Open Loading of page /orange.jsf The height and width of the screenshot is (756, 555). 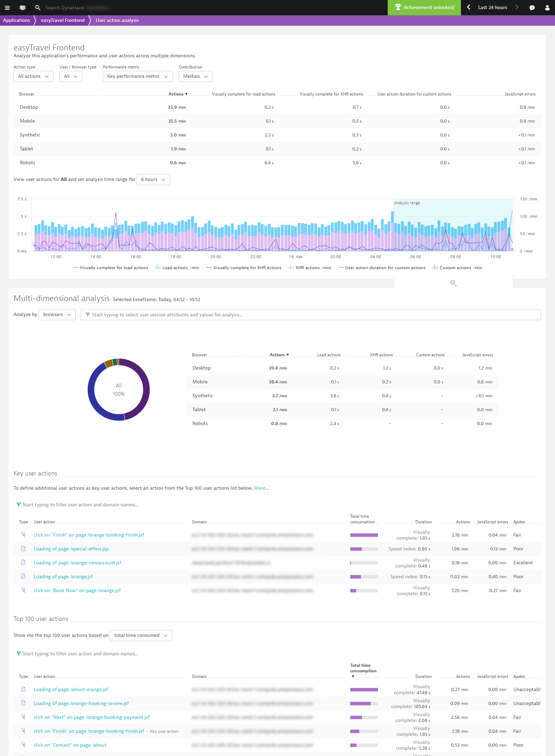63,577
